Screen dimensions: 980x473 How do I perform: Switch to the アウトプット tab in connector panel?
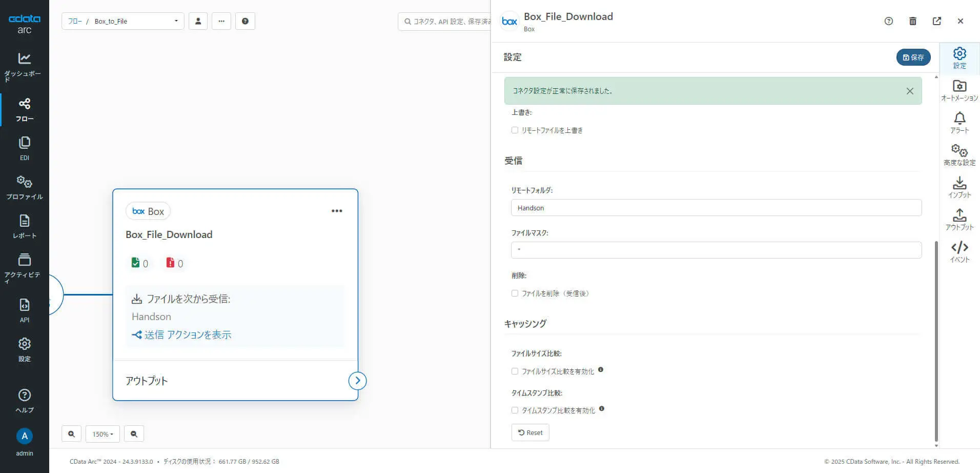(959, 220)
